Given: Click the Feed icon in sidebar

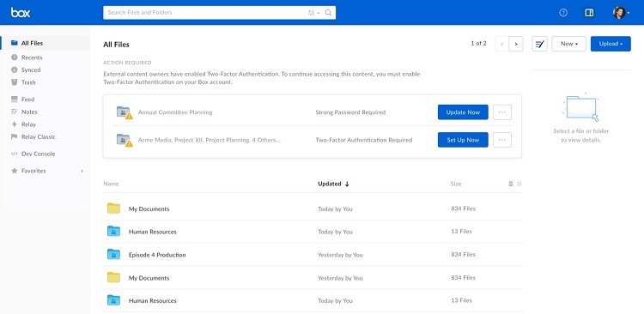Looking at the screenshot, I should pos(15,100).
